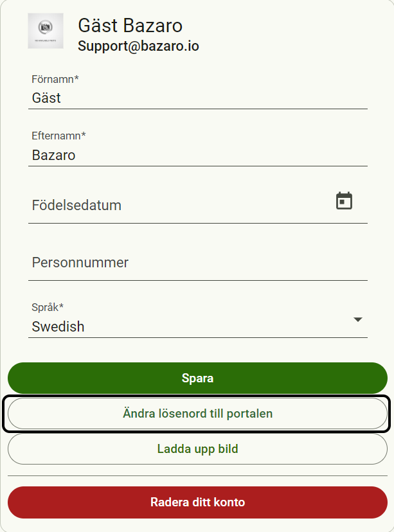This screenshot has height=532, width=394.
Task: Focus the Födelsedatum input field
Action: point(180,206)
